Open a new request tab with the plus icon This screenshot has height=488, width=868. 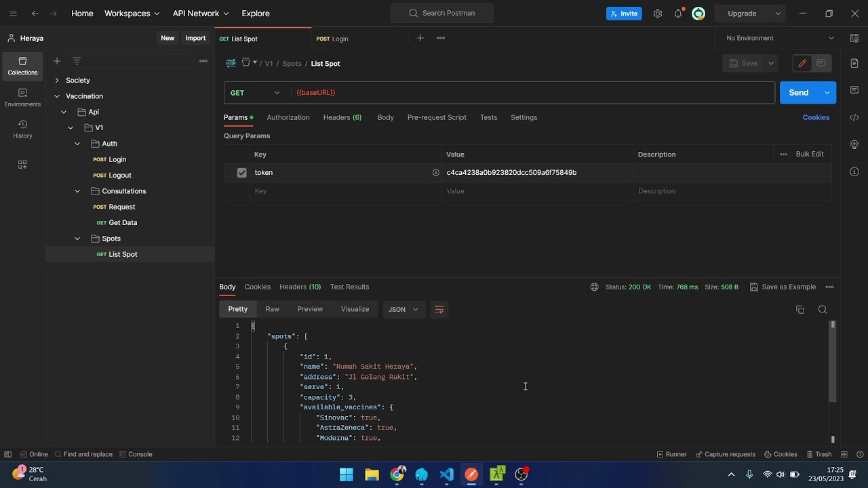[x=420, y=38]
